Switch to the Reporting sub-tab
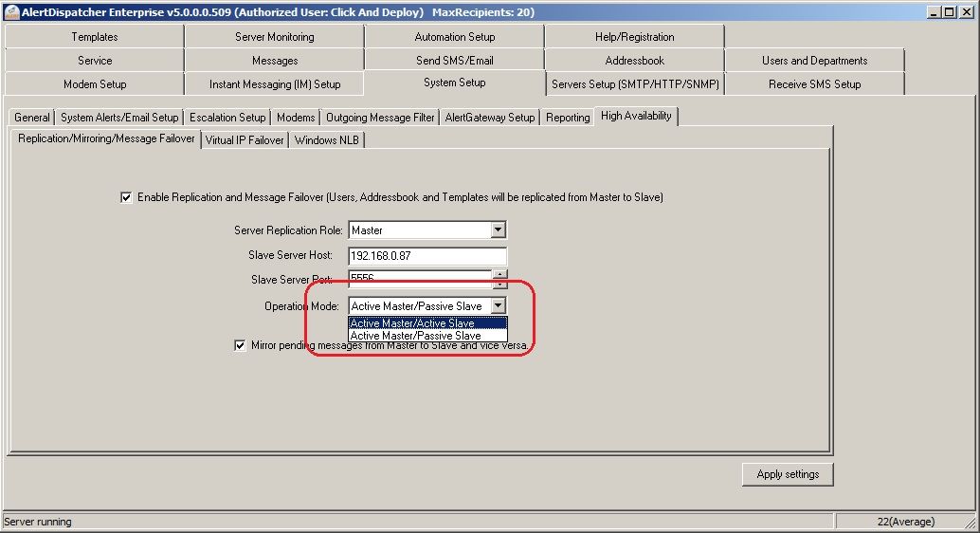The width and height of the screenshot is (980, 533). 568,118
